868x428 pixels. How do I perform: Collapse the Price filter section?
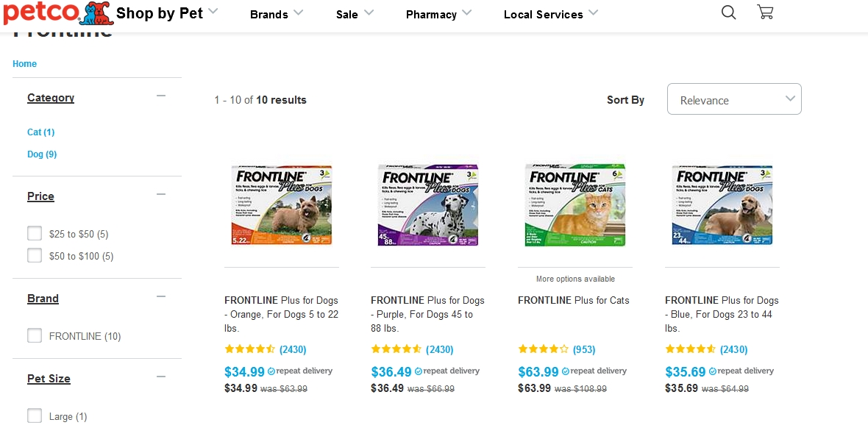pos(161,193)
